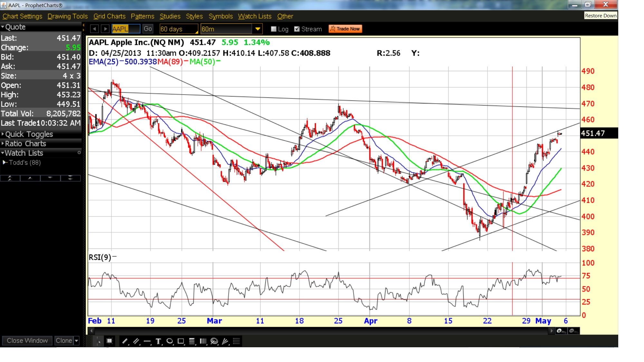Image resolution: width=644 pixels, height=362 pixels.
Task: Open the EMA(25) study menu
Action: 103,61
